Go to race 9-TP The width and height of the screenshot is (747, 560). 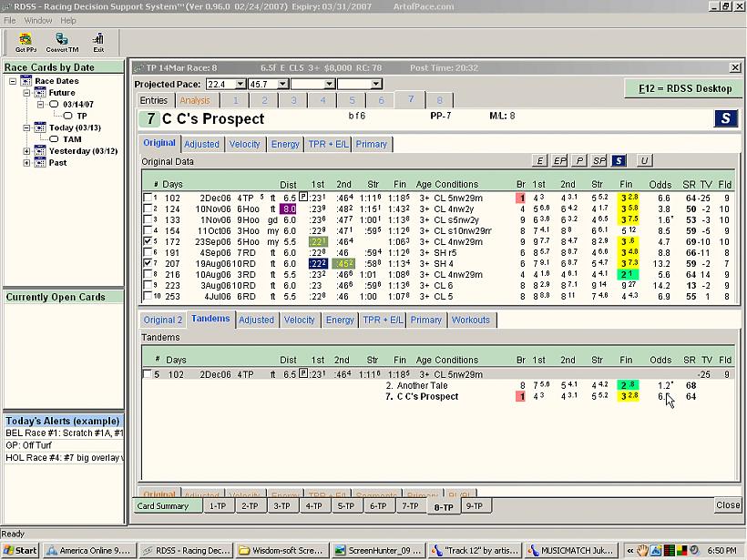click(474, 505)
